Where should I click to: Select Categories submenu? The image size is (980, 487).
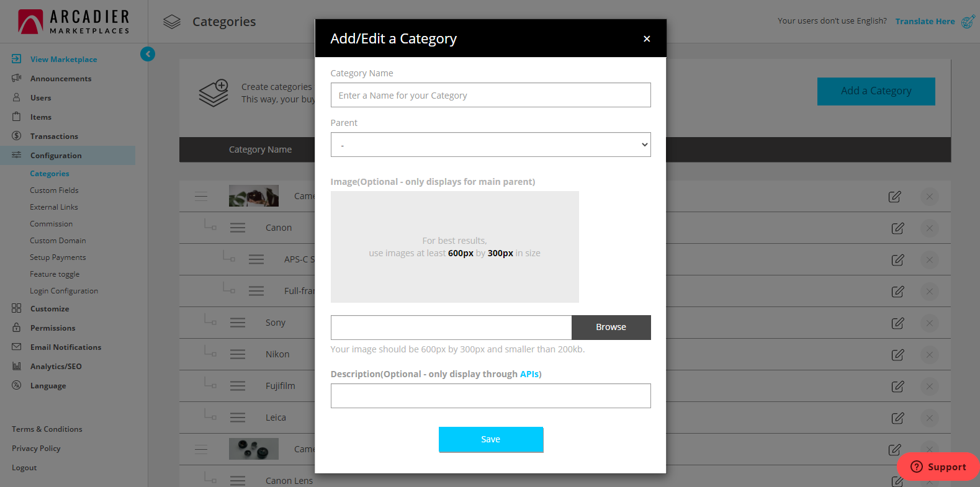(50, 174)
